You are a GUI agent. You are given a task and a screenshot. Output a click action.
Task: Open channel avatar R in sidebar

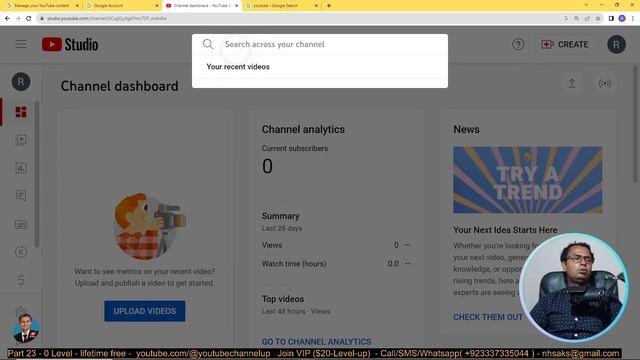pos(21,82)
